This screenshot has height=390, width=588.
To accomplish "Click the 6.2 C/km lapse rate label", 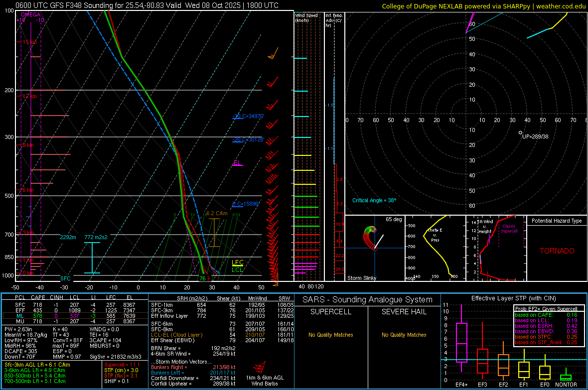I will 217,213.
